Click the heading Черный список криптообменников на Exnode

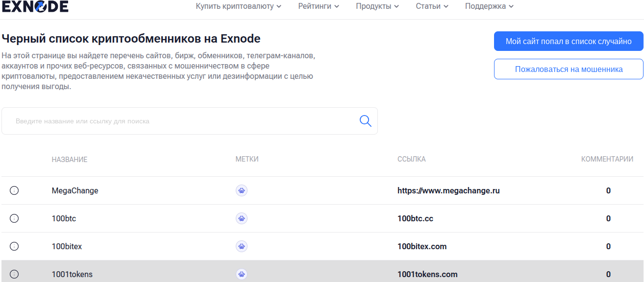131,39
